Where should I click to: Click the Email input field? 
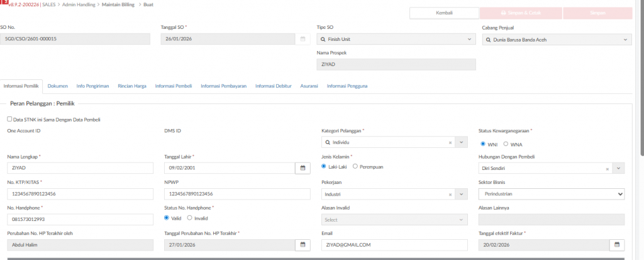(x=394, y=245)
